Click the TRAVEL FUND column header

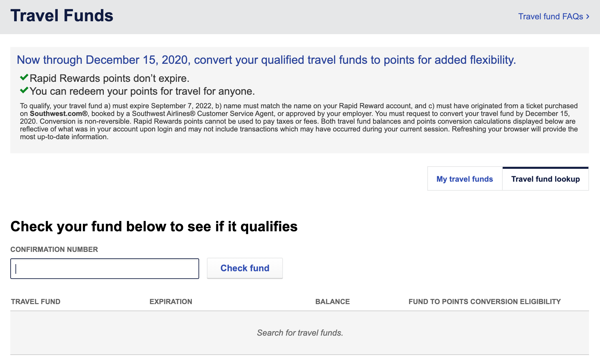point(36,302)
